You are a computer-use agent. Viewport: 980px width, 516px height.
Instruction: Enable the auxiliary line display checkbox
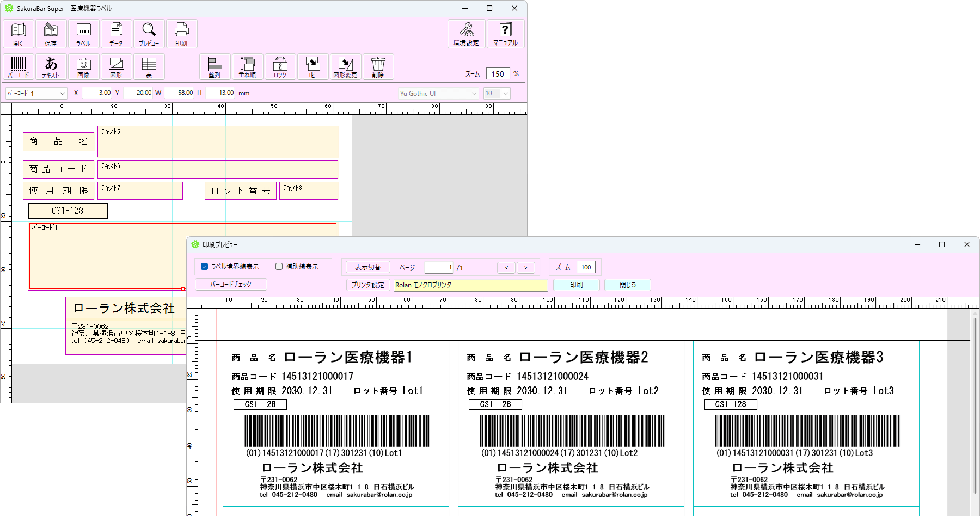pos(279,267)
